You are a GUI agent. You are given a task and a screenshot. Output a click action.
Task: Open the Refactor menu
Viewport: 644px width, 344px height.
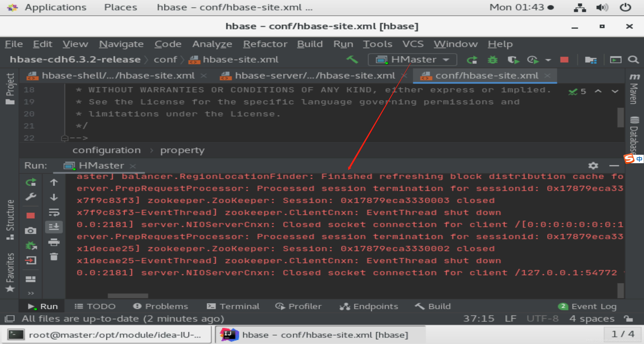(265, 44)
